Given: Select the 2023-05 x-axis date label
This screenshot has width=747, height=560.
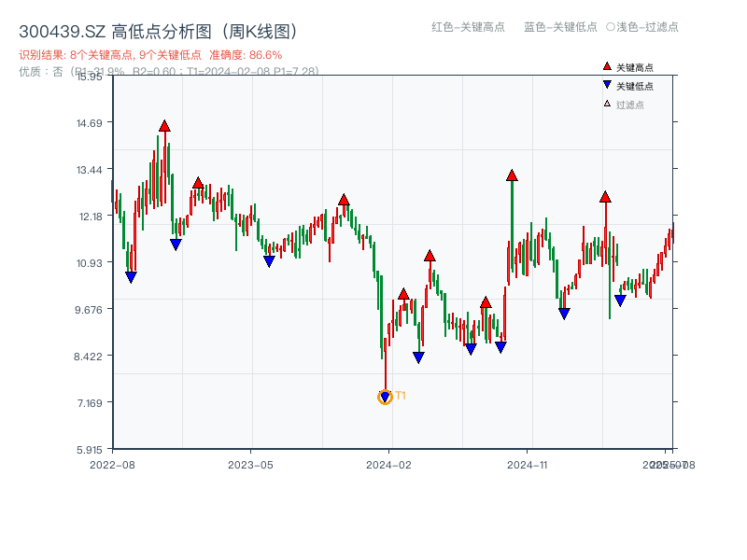Looking at the screenshot, I should click(250, 464).
